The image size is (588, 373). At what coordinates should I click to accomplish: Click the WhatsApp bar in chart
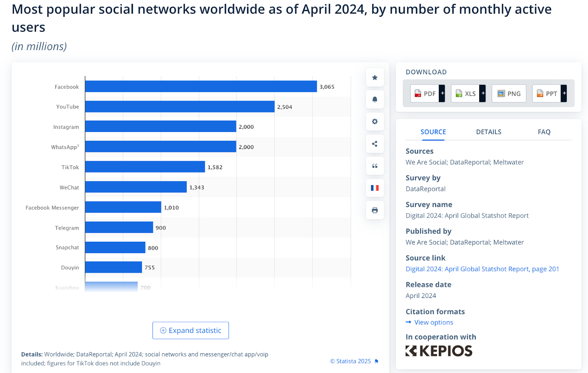[161, 147]
